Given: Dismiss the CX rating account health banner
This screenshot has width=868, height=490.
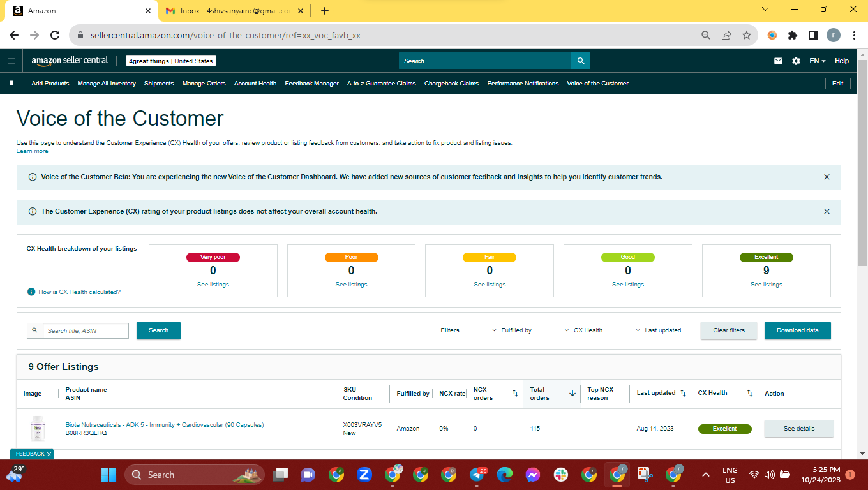Looking at the screenshot, I should [x=827, y=211].
